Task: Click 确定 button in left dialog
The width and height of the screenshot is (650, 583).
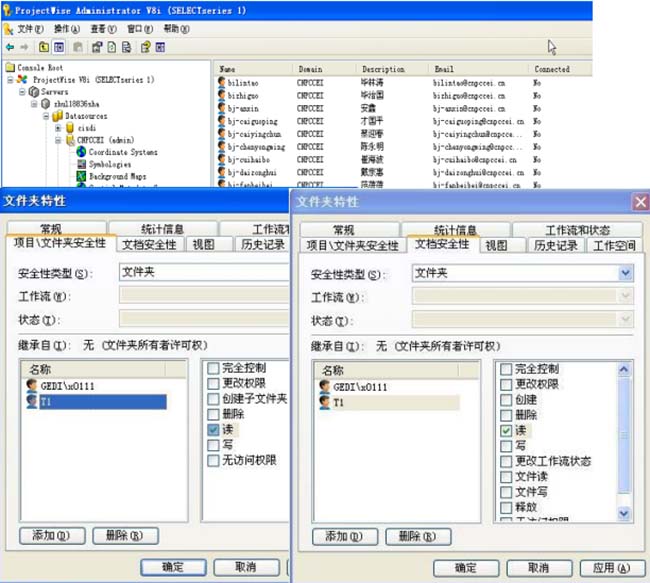Action: pos(173,567)
